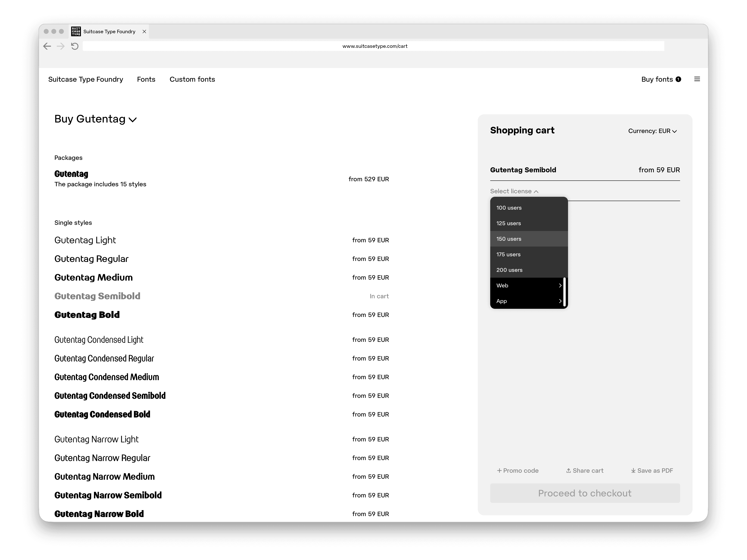Click the cart count badge next to Buy fonts
Image resolution: width=747 pixels, height=560 pixels.
[678, 79]
